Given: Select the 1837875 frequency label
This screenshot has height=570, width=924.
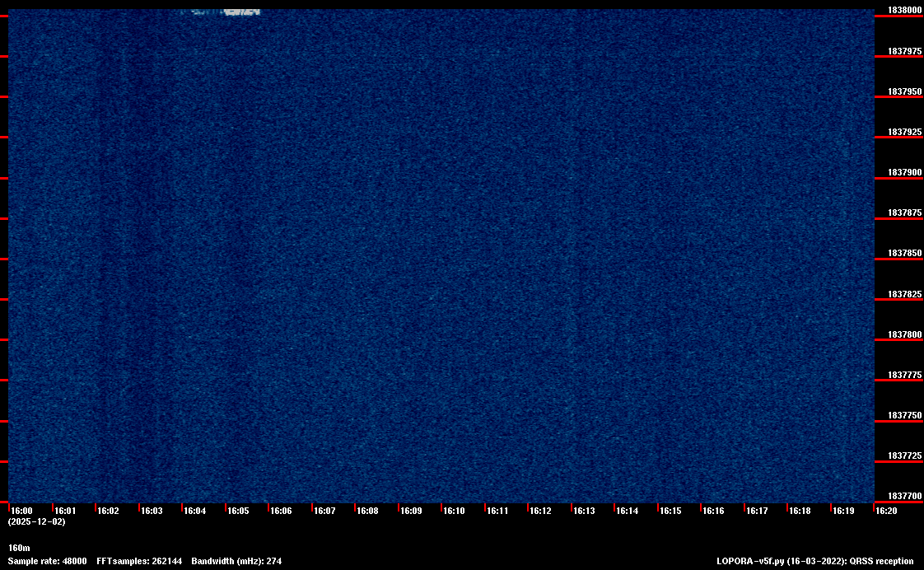Looking at the screenshot, I should (x=904, y=213).
